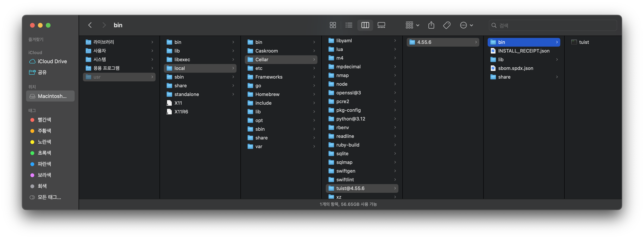The height and width of the screenshot is (239, 644).
Task: Open the more actions ellipsis menu
Action: 466,25
